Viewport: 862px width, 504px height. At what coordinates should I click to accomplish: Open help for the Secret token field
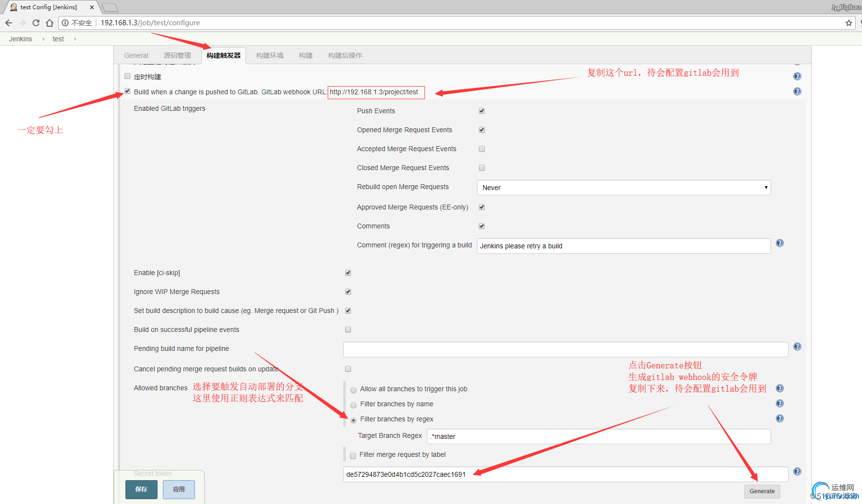797,471
